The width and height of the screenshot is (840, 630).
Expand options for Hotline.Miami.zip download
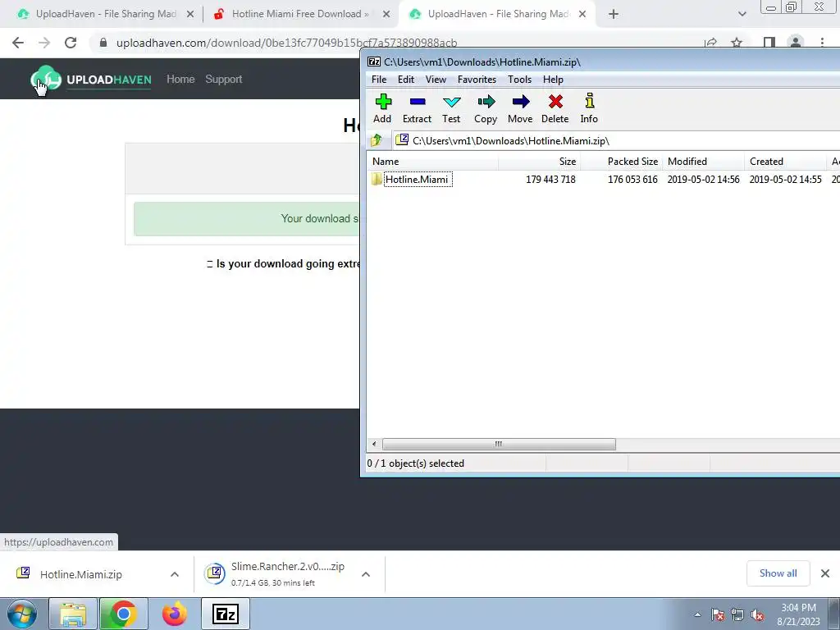[x=175, y=574]
